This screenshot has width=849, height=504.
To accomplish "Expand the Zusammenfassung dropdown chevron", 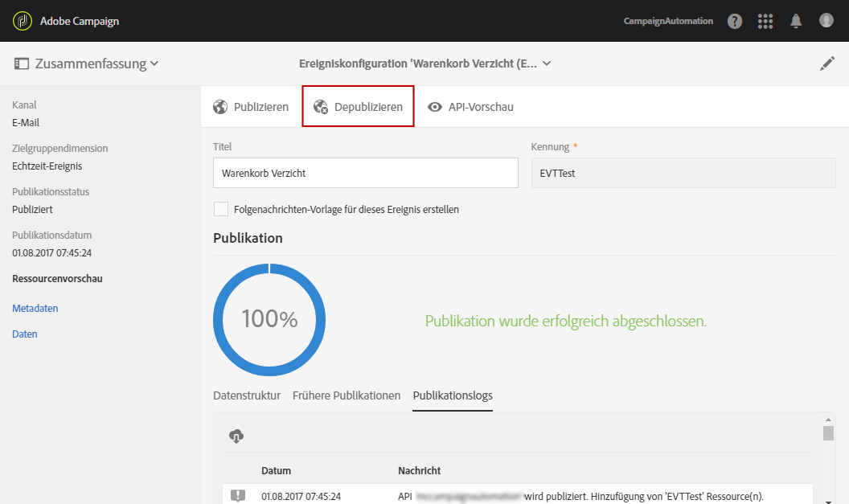I will pyautogui.click(x=154, y=64).
